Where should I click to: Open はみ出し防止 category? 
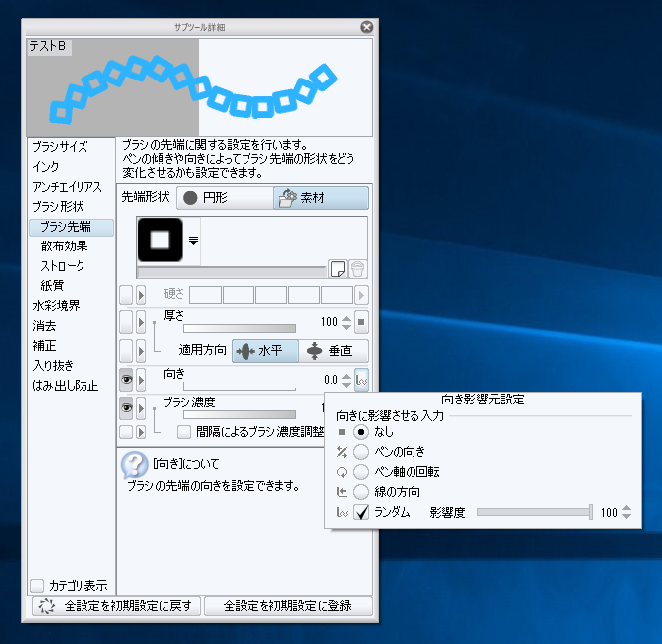[66, 386]
